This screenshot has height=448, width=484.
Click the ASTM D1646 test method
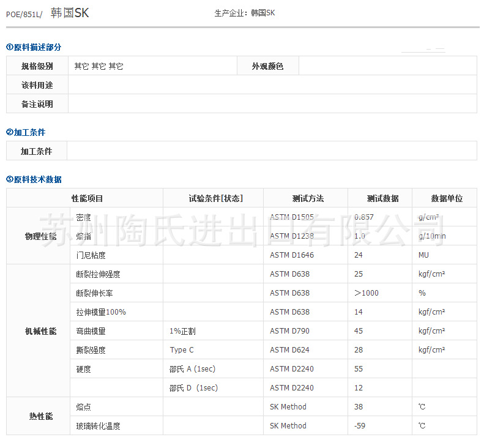coord(292,255)
